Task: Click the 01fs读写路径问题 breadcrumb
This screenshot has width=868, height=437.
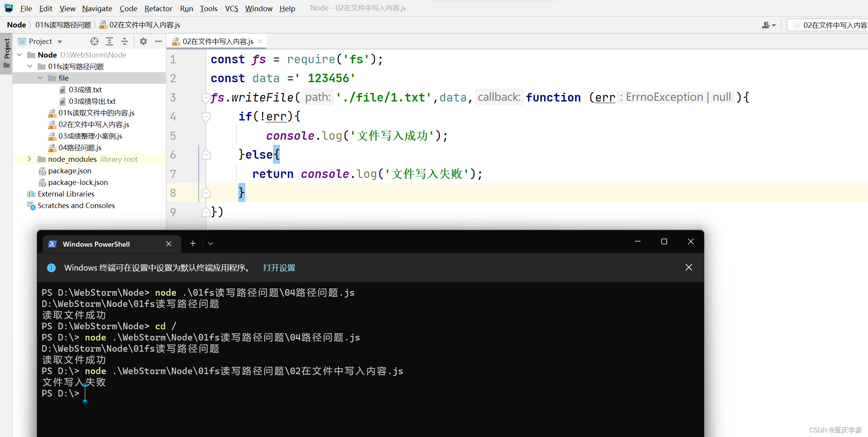Action: (x=63, y=25)
